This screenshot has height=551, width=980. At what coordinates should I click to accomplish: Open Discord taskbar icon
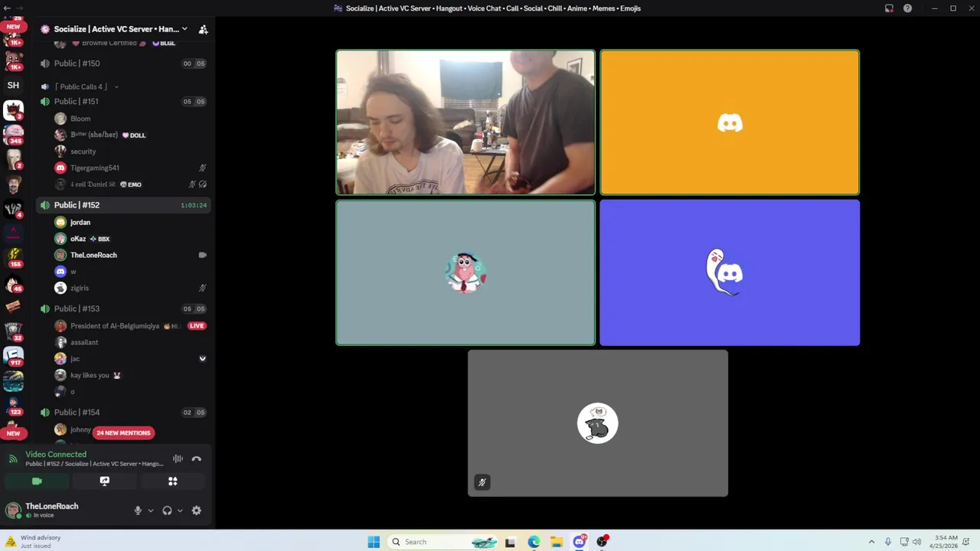[580, 542]
